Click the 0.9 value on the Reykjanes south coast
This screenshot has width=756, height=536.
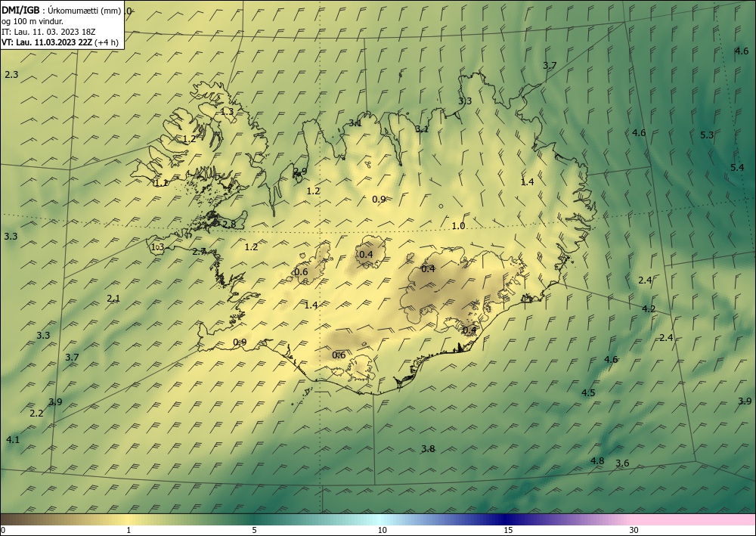[x=240, y=342]
